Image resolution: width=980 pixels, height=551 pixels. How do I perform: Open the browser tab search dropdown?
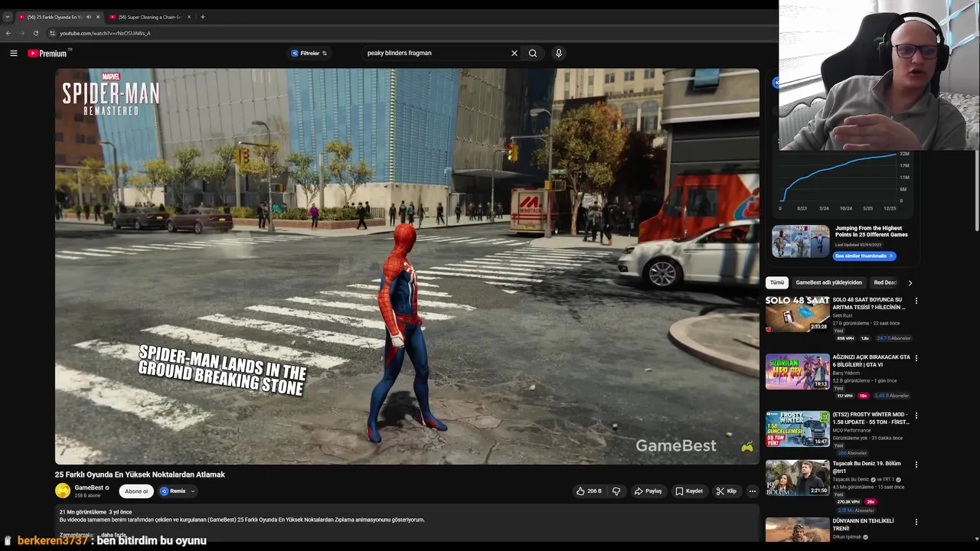coord(7,17)
